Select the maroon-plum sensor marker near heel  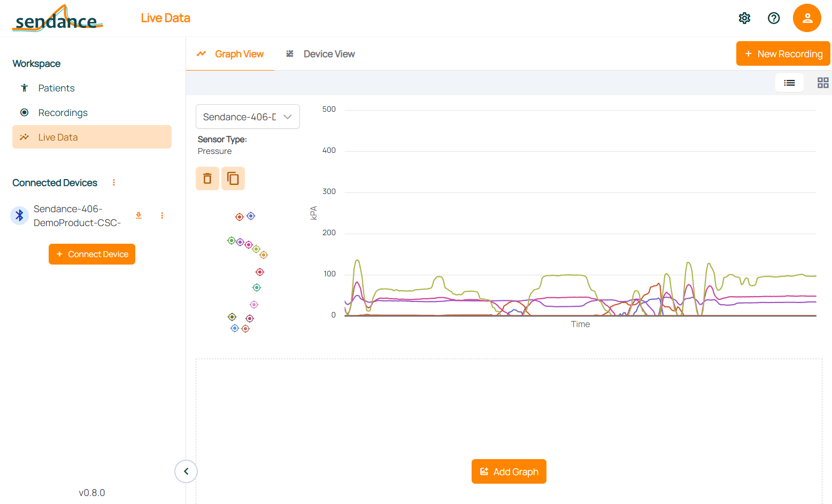250,319
